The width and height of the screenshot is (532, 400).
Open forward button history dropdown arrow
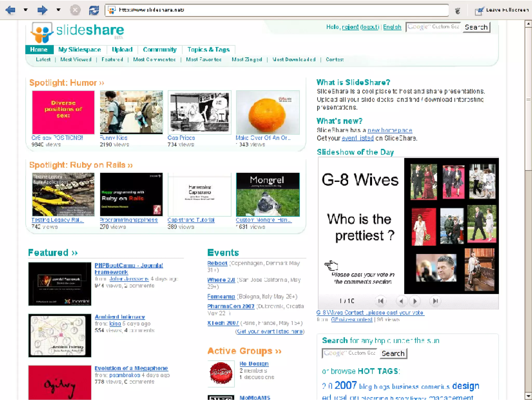[x=58, y=10]
